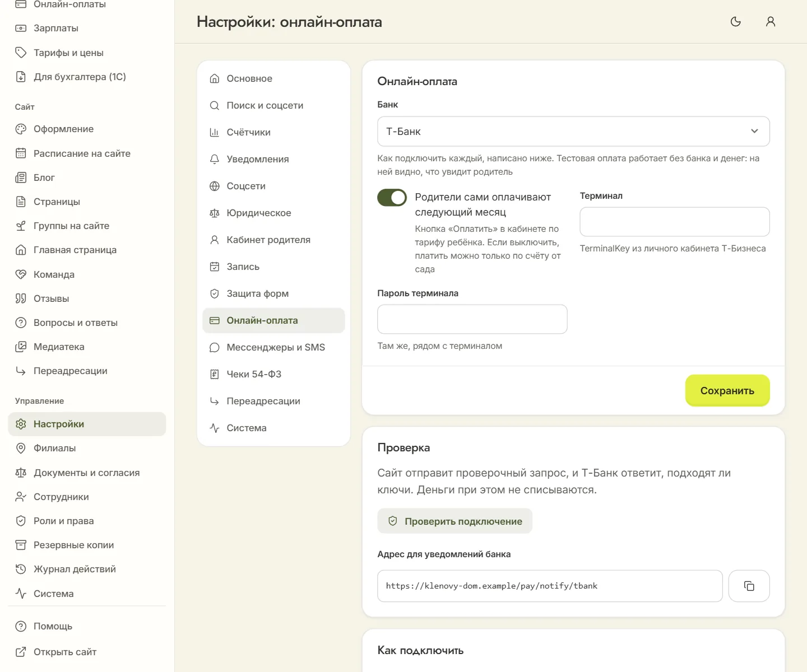The width and height of the screenshot is (807, 672).
Task: Click the receipt icon beside Чеки 54-ФЗ
Action: coord(214,374)
